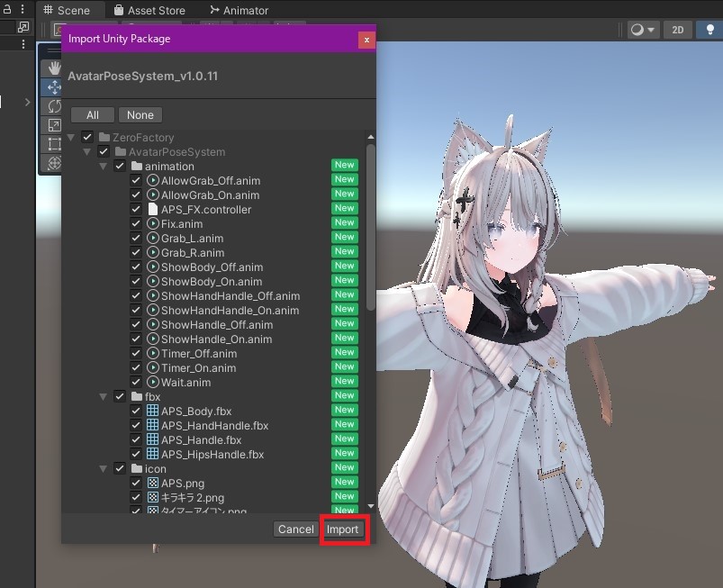Click the file list scrollbar thumb

(x=371, y=227)
